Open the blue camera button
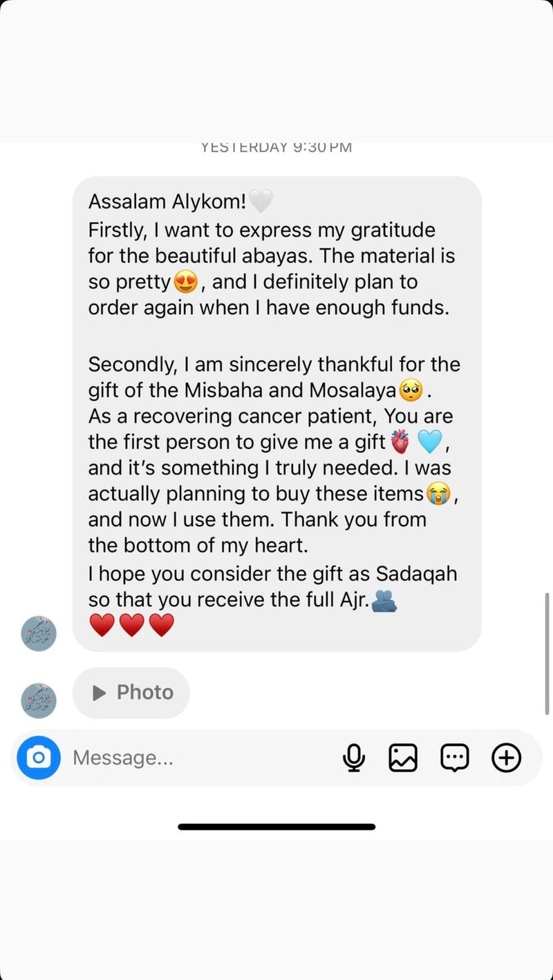Image resolution: width=553 pixels, height=980 pixels. tap(39, 758)
